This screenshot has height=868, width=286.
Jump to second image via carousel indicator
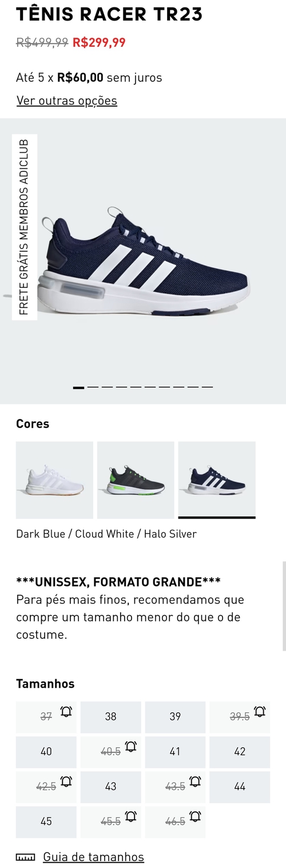click(93, 387)
